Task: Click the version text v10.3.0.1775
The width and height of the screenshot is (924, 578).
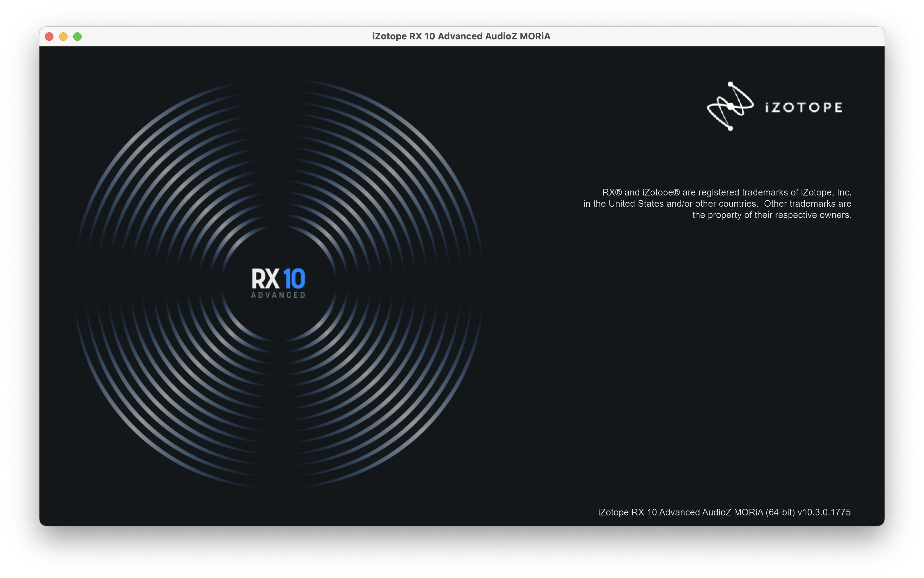Action: click(x=824, y=512)
